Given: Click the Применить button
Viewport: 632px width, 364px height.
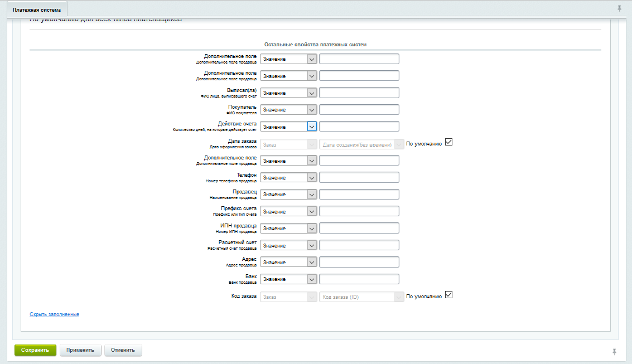Looking at the screenshot, I should tap(81, 350).
